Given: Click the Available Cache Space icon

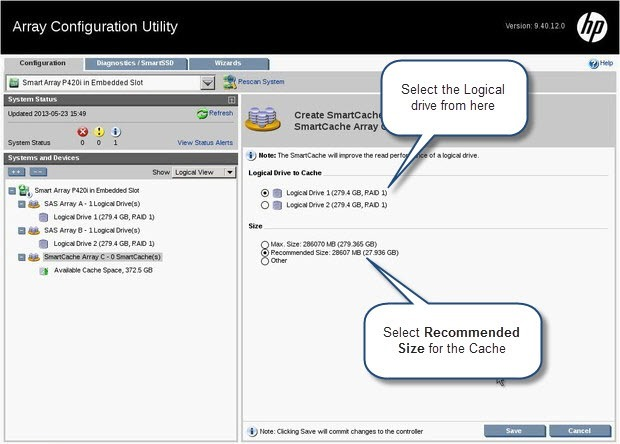Looking at the screenshot, I should coord(44,271).
